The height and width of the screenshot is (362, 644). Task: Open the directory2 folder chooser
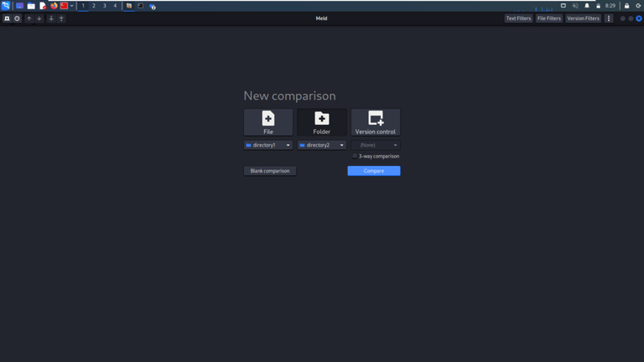point(322,145)
